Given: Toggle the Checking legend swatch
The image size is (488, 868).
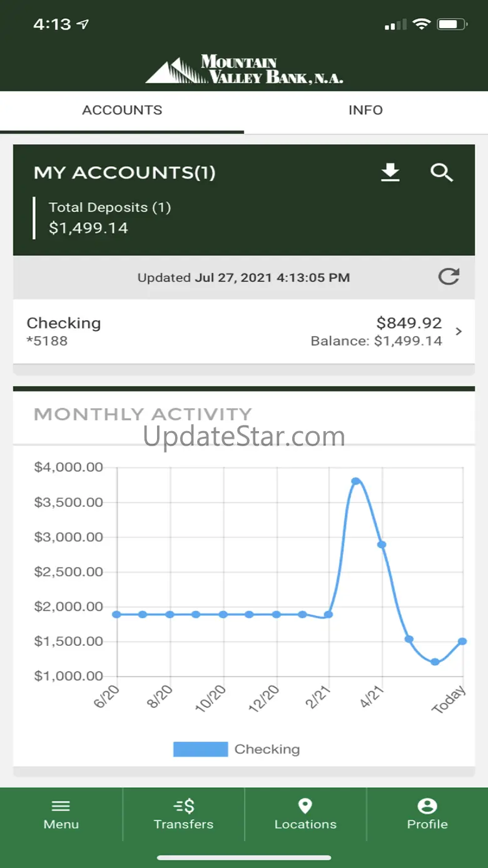Looking at the screenshot, I should click(x=200, y=749).
